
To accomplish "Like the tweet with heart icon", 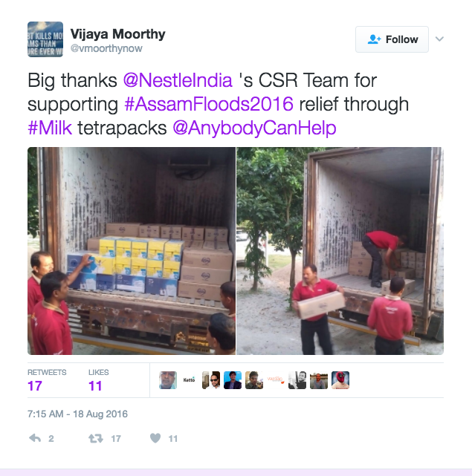I will click(155, 438).
